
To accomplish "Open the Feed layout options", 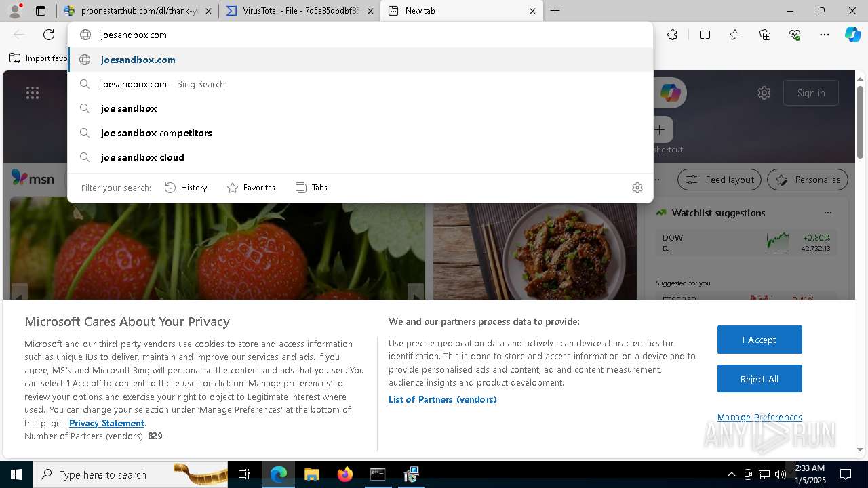I will pyautogui.click(x=719, y=180).
